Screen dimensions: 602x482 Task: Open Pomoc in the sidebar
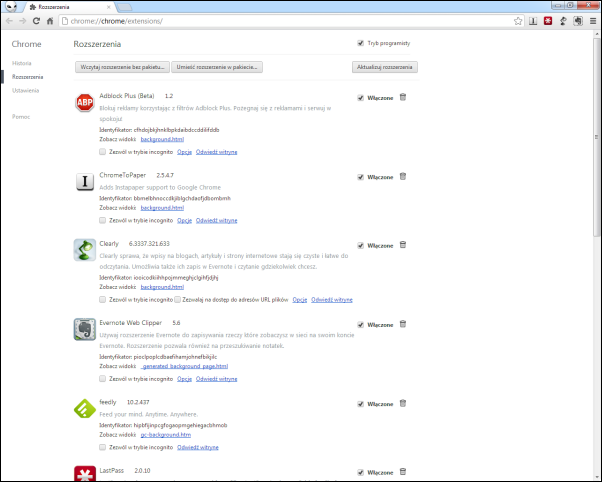[x=21, y=116]
